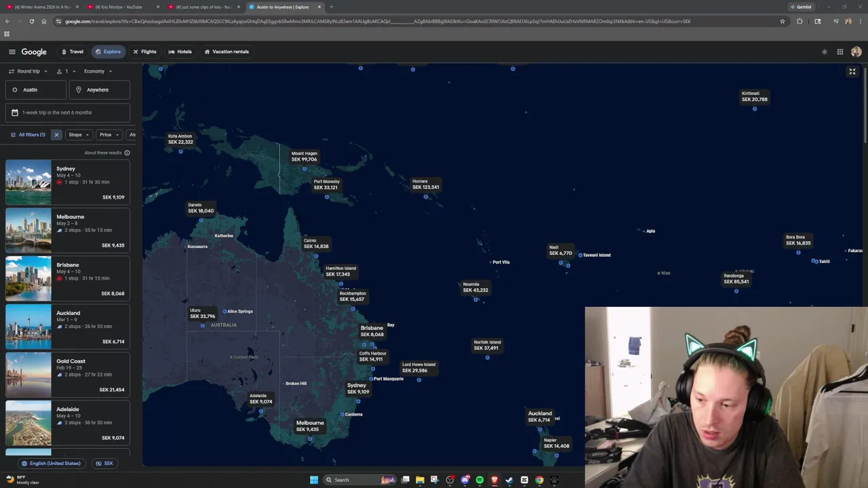Open the 1-week trip date selector
868x488 pixels.
pos(68,113)
